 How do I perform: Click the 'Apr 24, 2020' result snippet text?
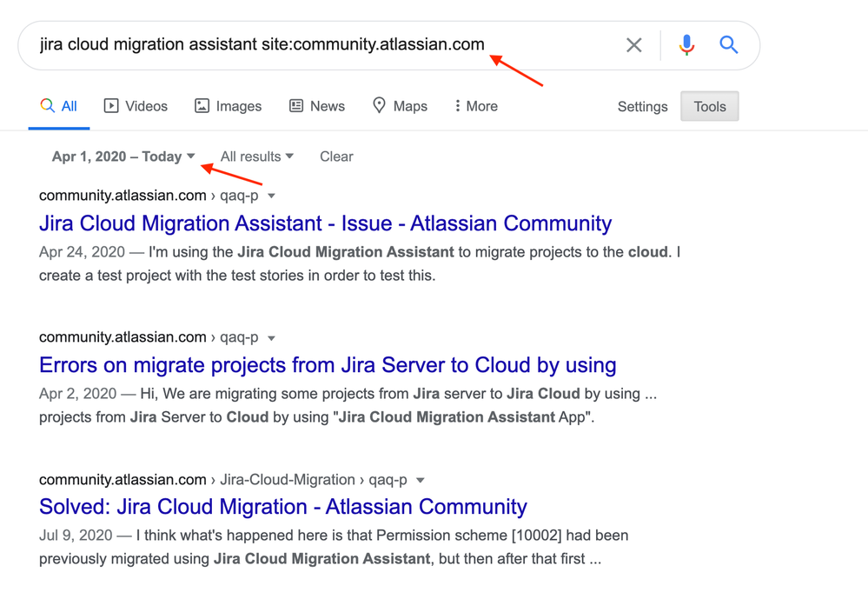[x=360, y=263]
